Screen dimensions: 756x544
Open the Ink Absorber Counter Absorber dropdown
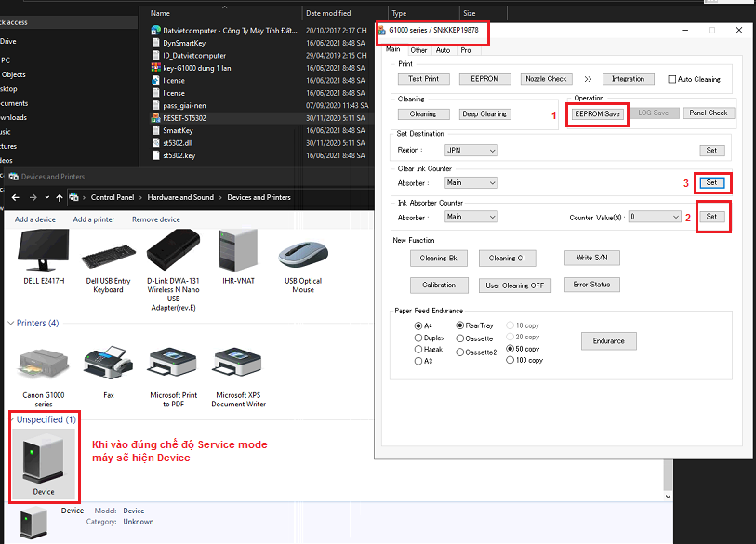click(x=471, y=217)
